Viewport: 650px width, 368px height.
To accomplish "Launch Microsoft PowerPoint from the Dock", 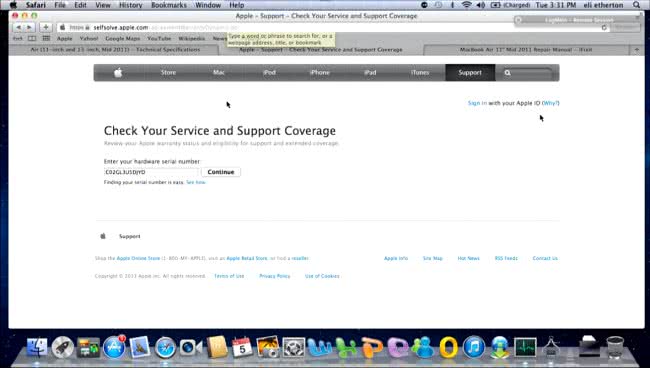I will click(371, 347).
